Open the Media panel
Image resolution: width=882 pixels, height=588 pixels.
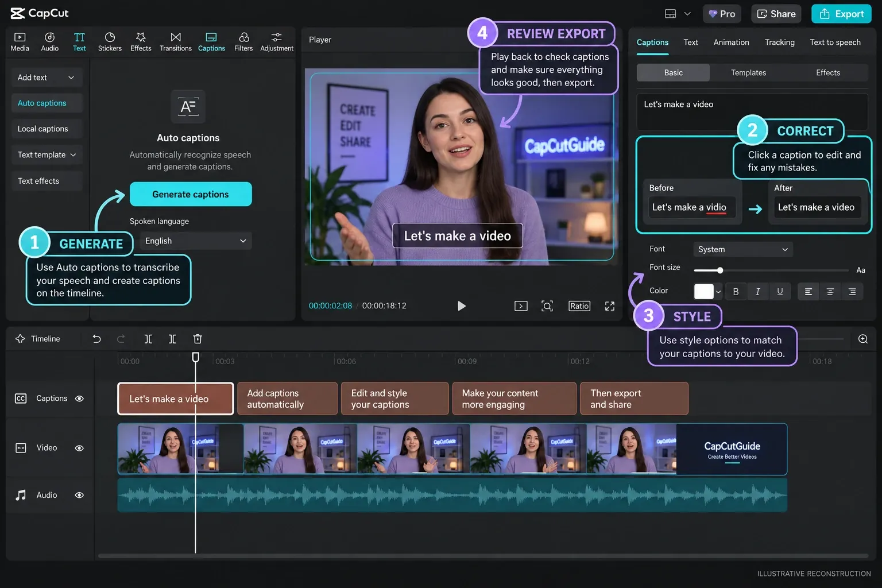click(20, 42)
